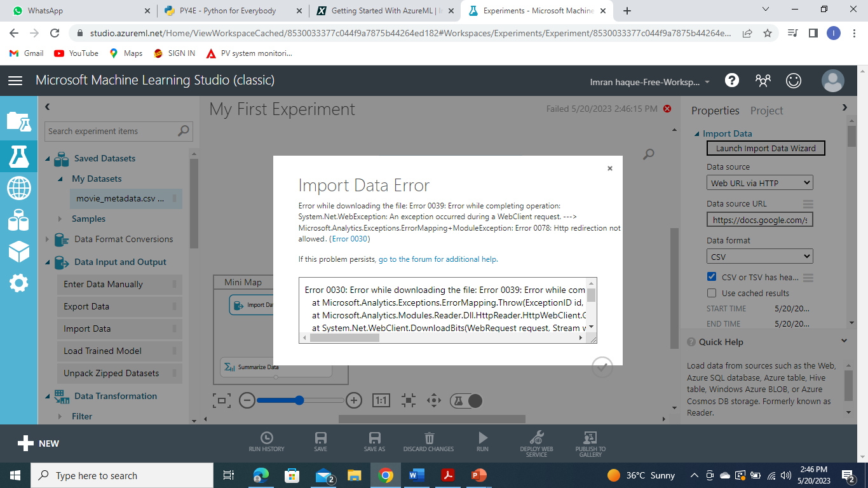
Task: Collapse the properties pane with right chevron
Action: (x=844, y=107)
